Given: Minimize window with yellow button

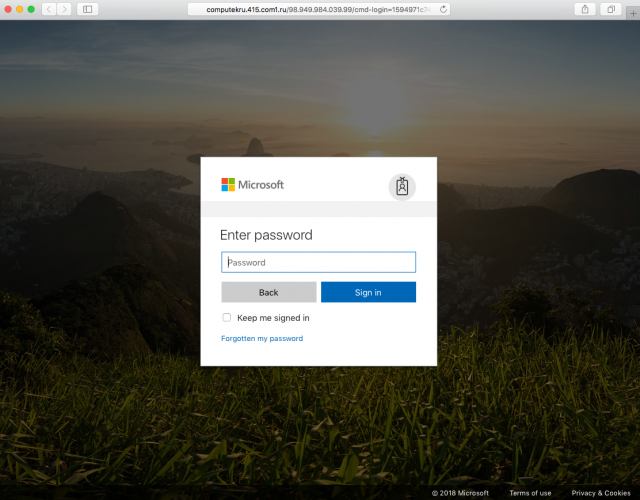Looking at the screenshot, I should (20, 9).
